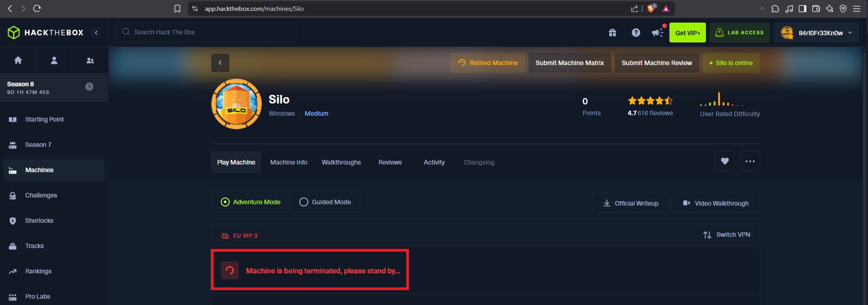Open Starting Point in sidebar
The image size is (868, 305).
pos(54,119)
